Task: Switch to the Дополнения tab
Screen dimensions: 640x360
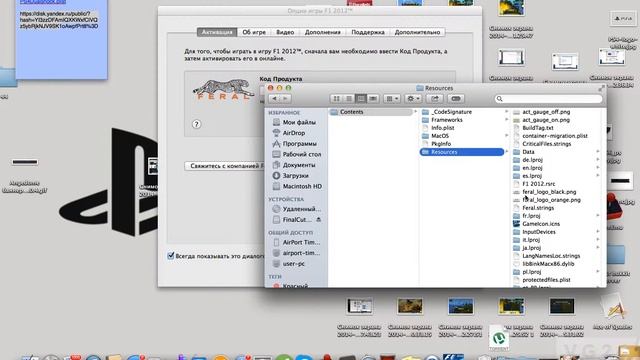Action: point(322,32)
